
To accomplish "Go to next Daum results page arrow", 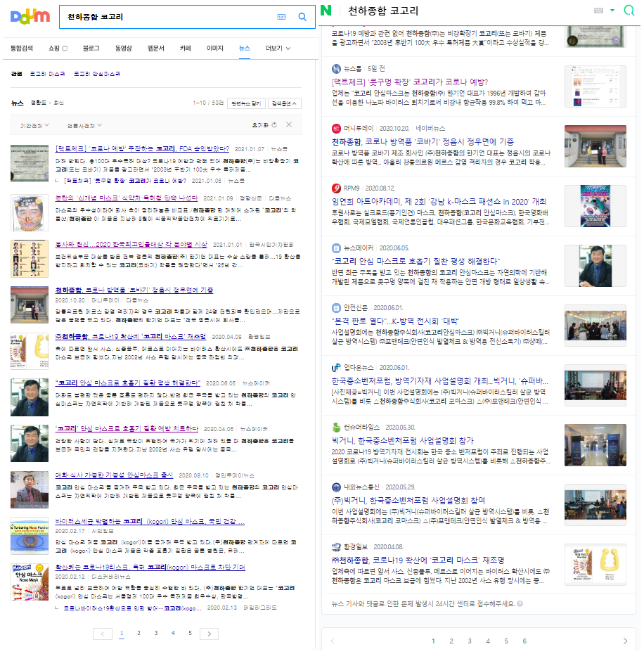I will pos(209,634).
